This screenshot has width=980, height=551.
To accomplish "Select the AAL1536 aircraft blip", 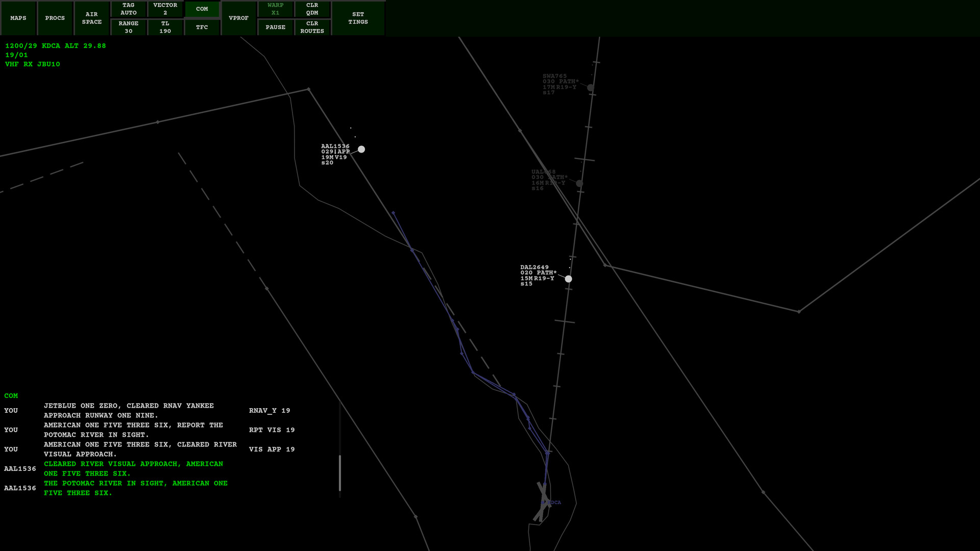I will click(x=361, y=149).
